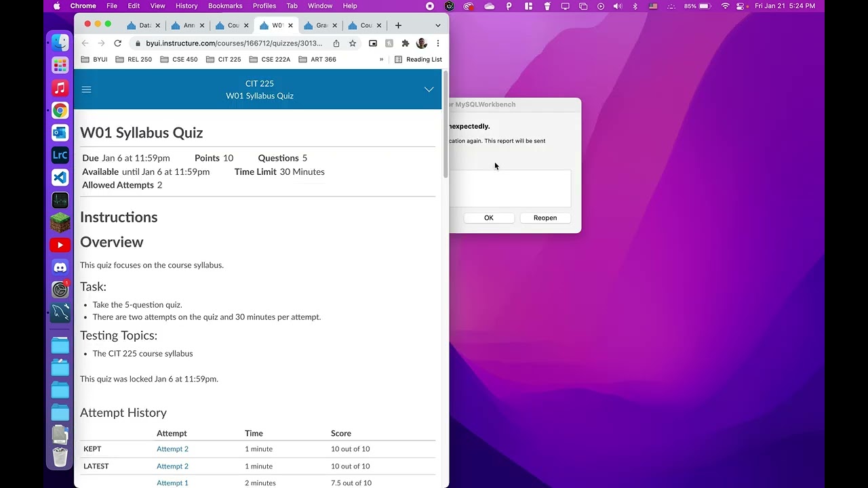Open the menu bar date and time
This screenshot has height=488, width=868.
point(785,6)
